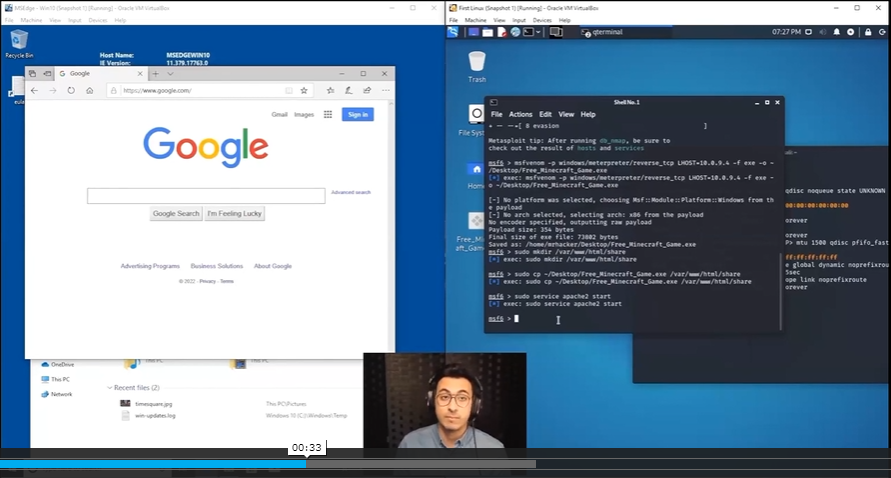This screenshot has height=478, width=891.
Task: Open Edge settings ellipsis menu
Action: (x=385, y=91)
